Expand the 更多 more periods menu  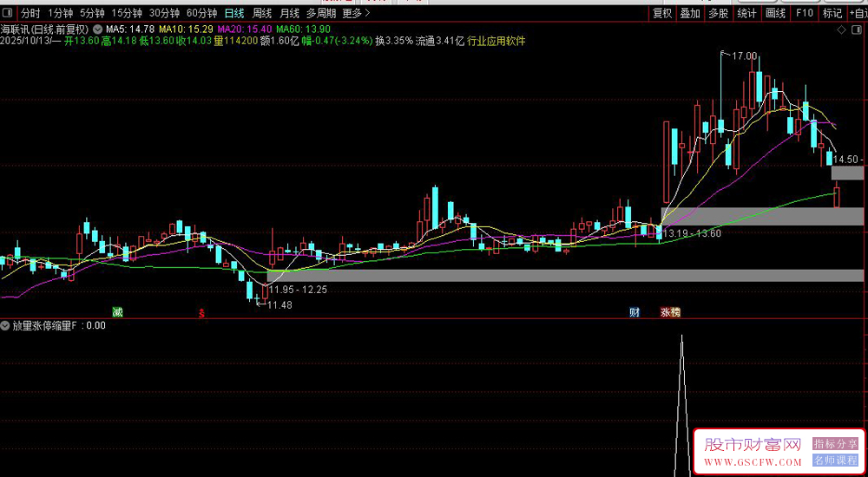pos(357,13)
